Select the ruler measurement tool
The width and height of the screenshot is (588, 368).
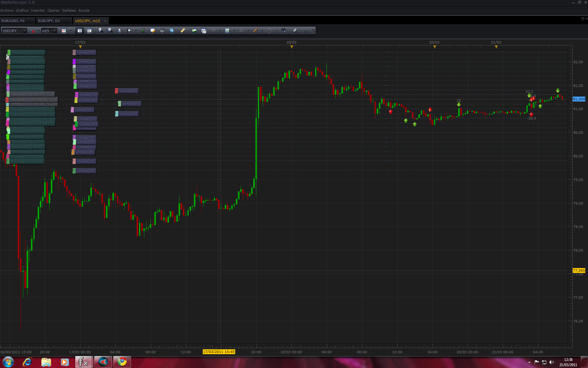[183, 30]
